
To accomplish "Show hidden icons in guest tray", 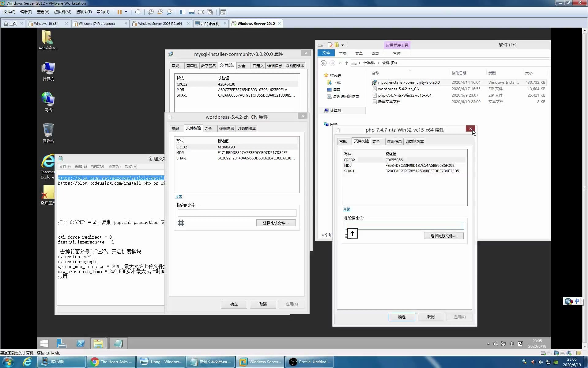I will 488,344.
